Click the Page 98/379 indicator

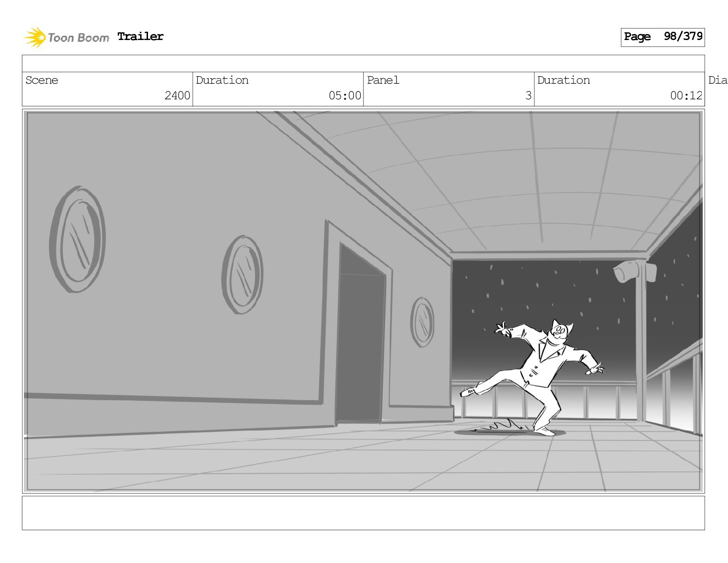[x=662, y=37]
